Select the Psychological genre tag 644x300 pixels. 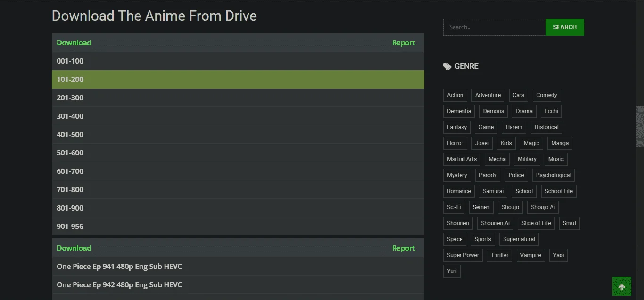pyautogui.click(x=553, y=175)
